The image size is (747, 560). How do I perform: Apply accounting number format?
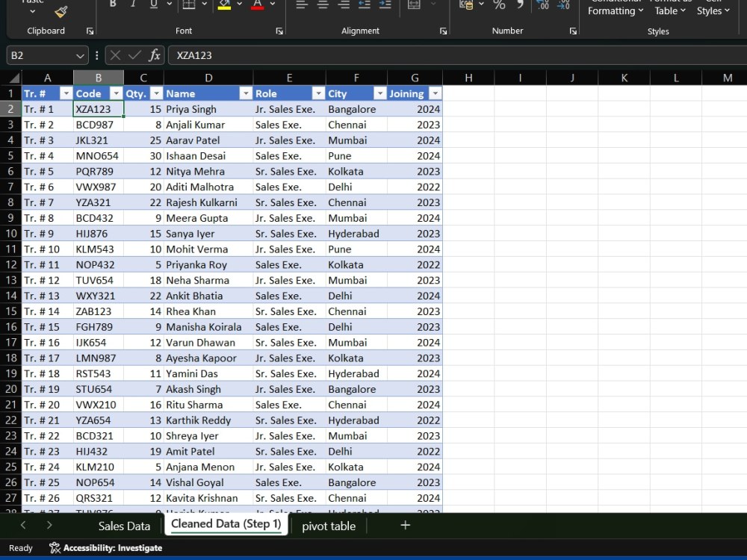tap(466, 4)
